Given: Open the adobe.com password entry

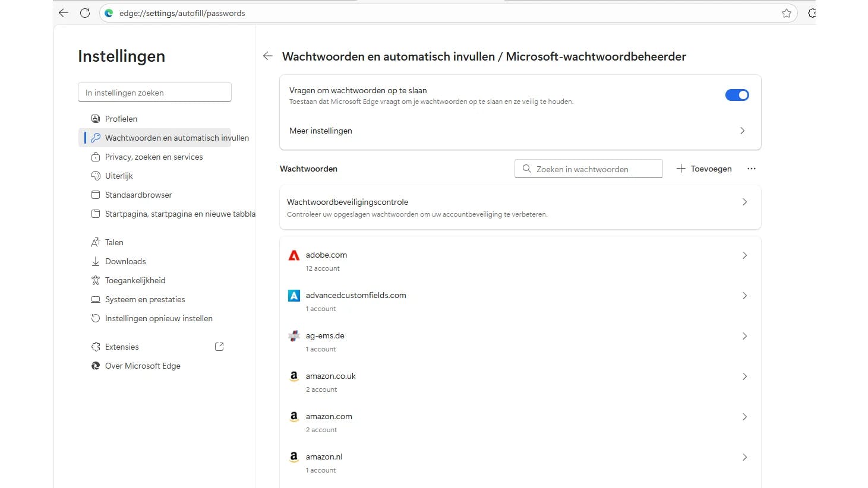Looking at the screenshot, I should pos(520,261).
